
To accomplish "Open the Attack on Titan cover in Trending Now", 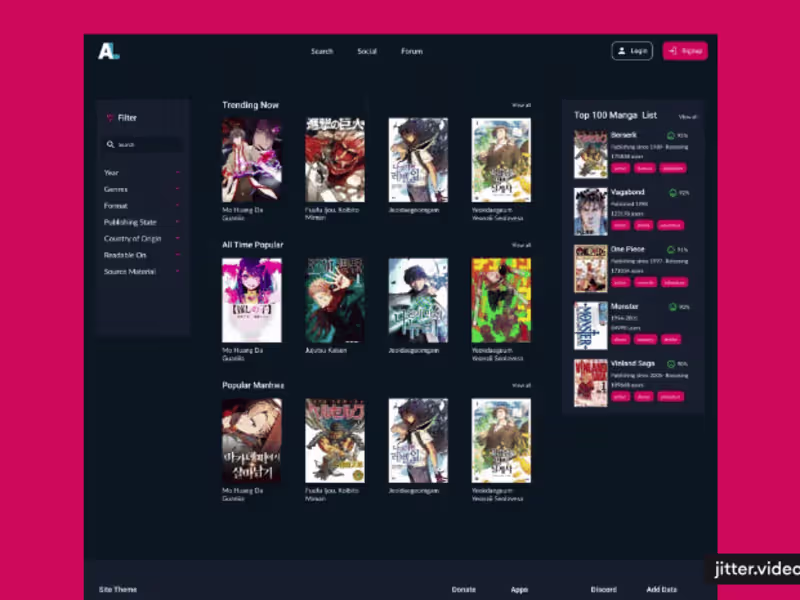I will click(x=335, y=160).
